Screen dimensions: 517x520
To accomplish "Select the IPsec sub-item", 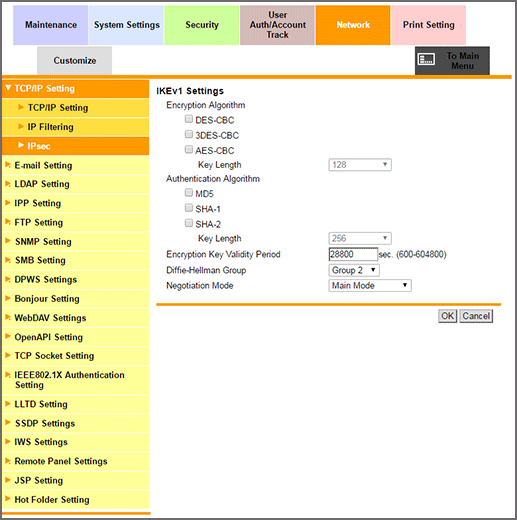I will [75, 146].
